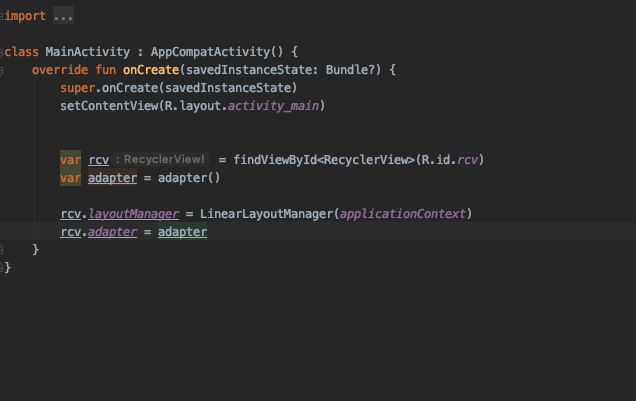Click the "class" keyword
The width and height of the screenshot is (636, 401).
coord(21,52)
